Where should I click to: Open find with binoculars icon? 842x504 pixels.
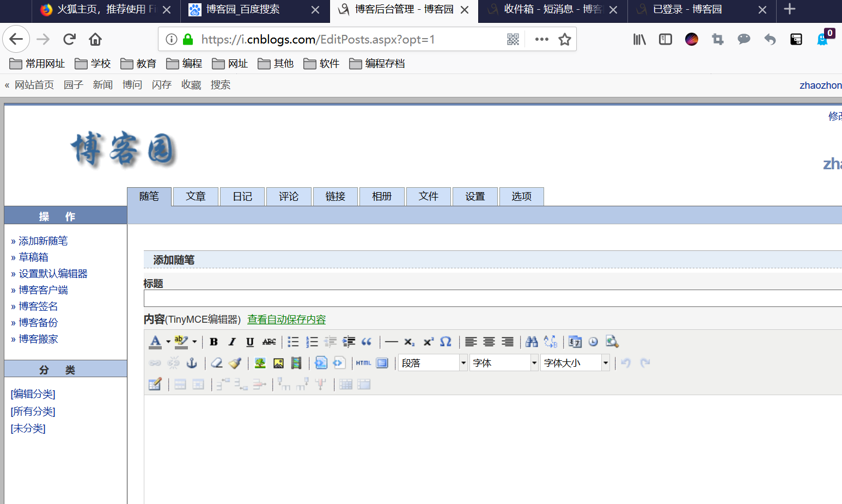[532, 342]
